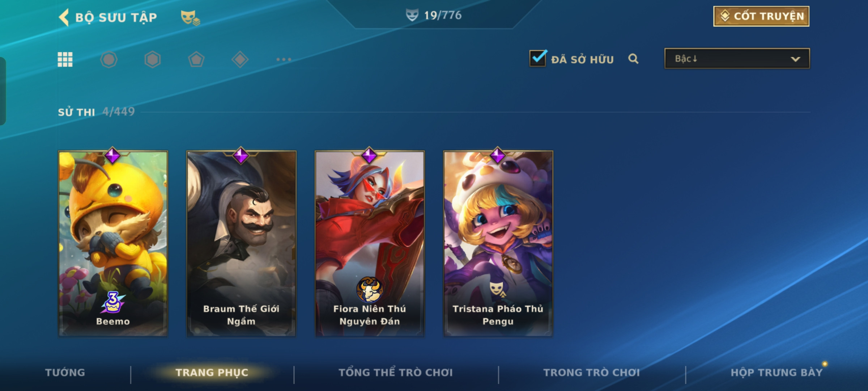Filter by the hexagon tier icon

point(153,59)
